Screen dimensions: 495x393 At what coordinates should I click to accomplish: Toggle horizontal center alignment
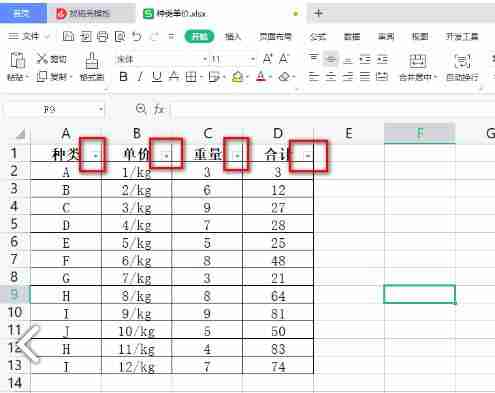coord(331,77)
